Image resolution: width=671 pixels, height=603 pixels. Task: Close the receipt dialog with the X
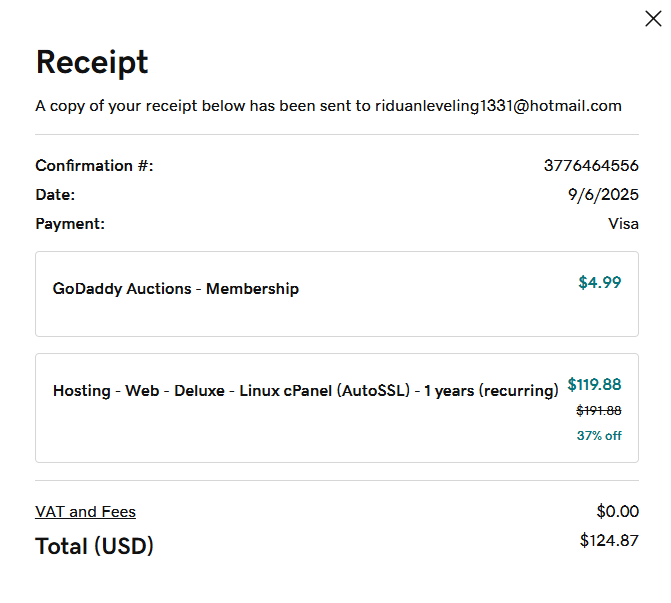tap(653, 18)
